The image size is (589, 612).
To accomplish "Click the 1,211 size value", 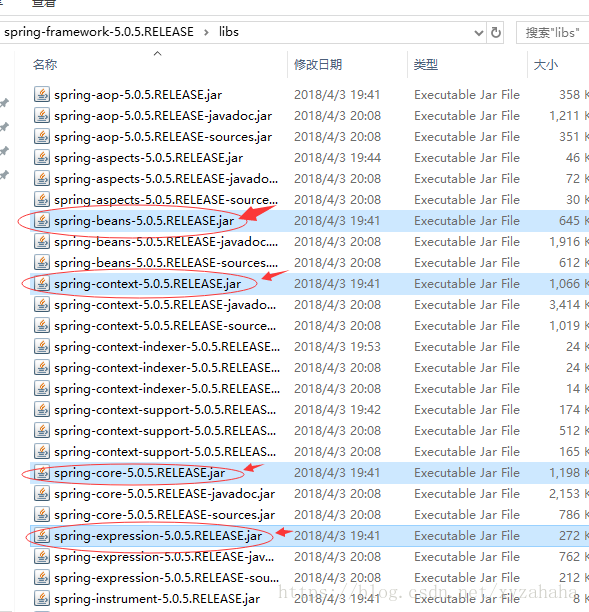I will click(x=564, y=116).
